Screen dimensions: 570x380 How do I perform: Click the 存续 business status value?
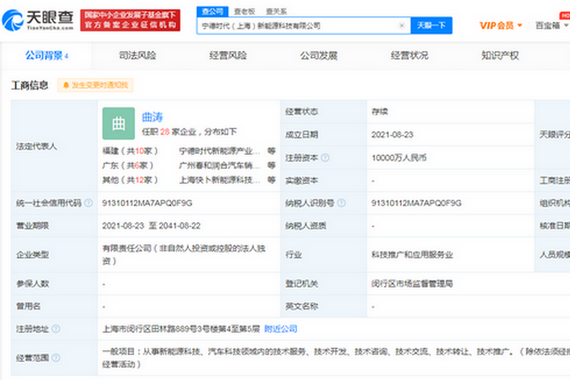tap(380, 111)
